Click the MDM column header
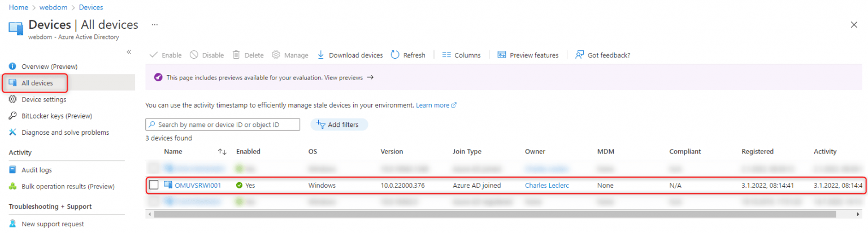This screenshot has height=233, width=868. (x=605, y=152)
